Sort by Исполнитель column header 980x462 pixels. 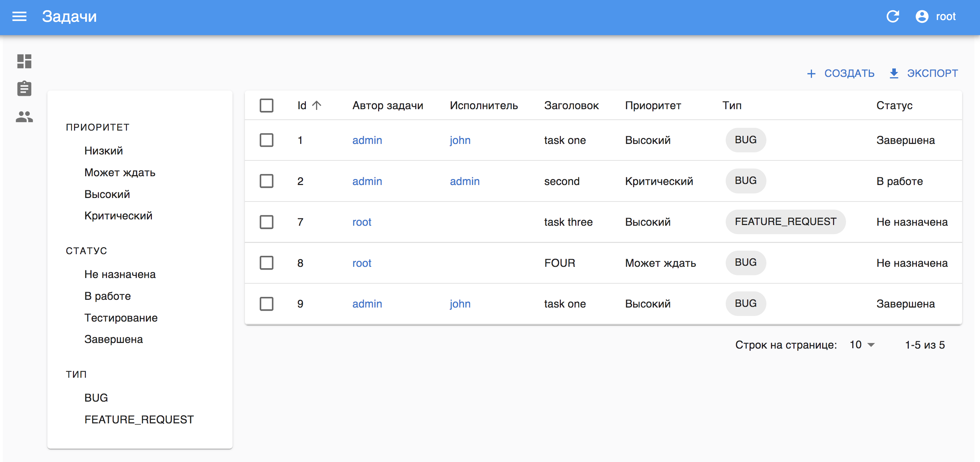[x=484, y=106]
